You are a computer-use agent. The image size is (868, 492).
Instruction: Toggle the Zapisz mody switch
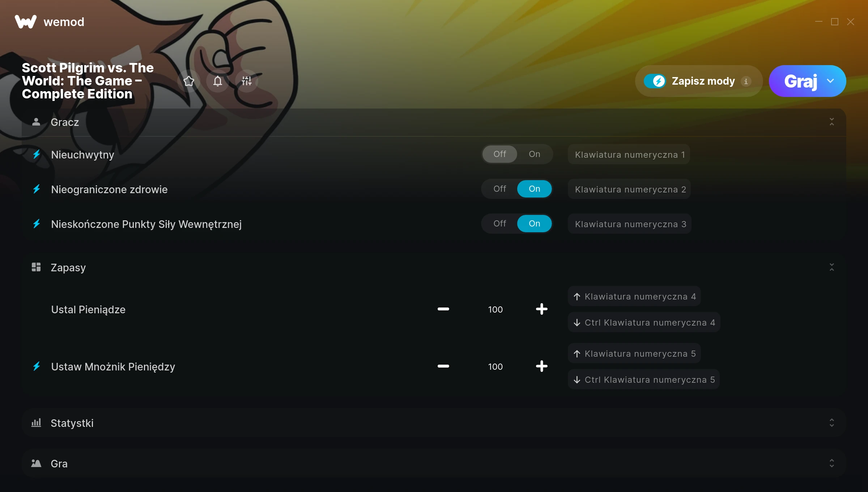point(655,81)
